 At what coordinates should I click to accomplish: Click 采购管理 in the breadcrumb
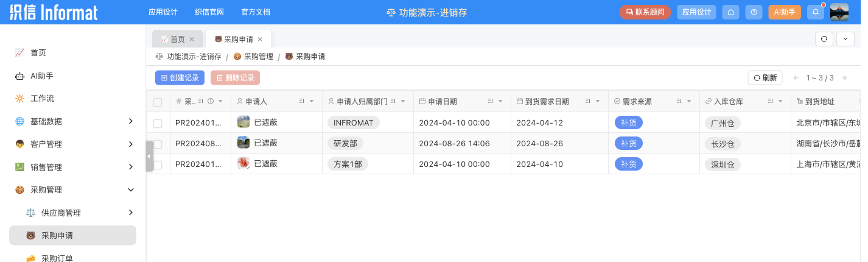pyautogui.click(x=253, y=57)
